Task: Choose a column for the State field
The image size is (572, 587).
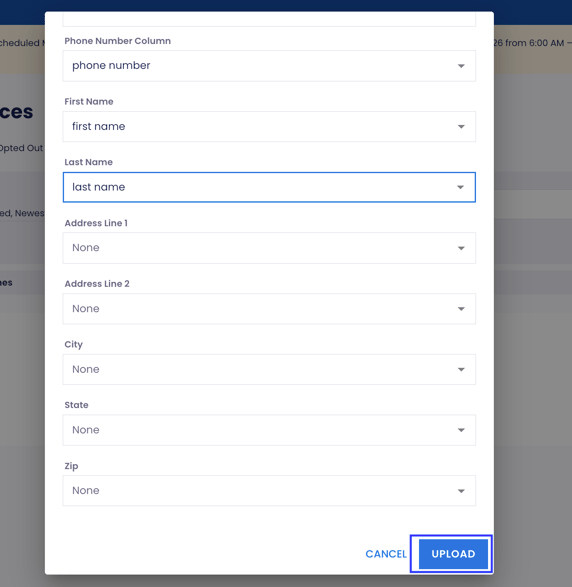Action: [x=269, y=430]
